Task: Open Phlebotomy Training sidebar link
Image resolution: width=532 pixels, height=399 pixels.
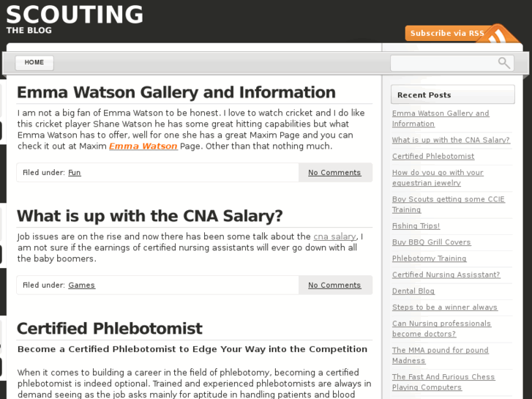Action: click(429, 258)
